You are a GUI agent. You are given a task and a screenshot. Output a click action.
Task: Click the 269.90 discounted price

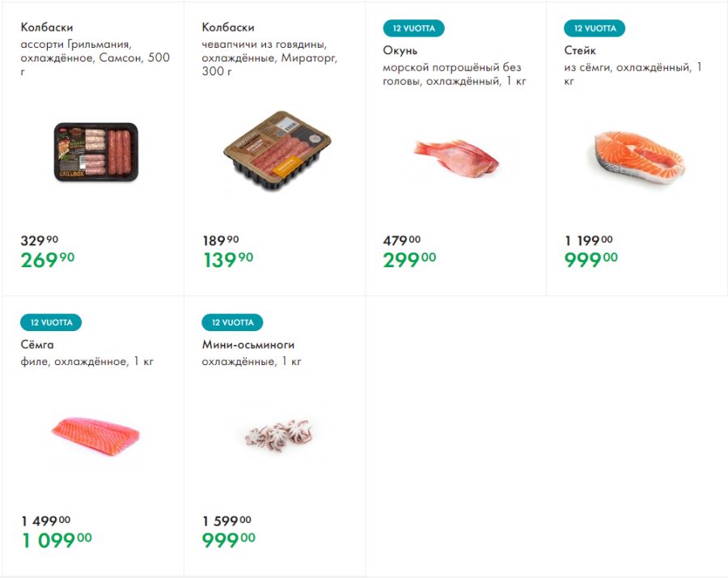coord(48,260)
